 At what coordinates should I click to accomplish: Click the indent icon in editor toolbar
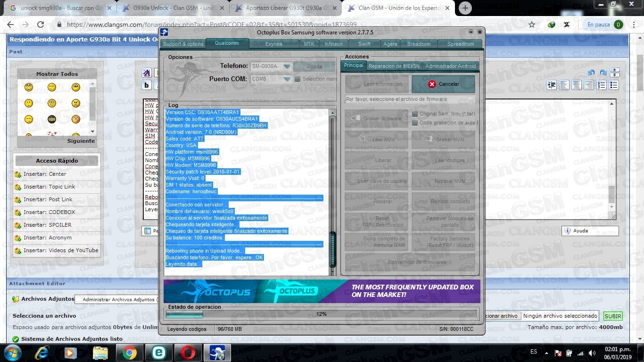click(552, 85)
